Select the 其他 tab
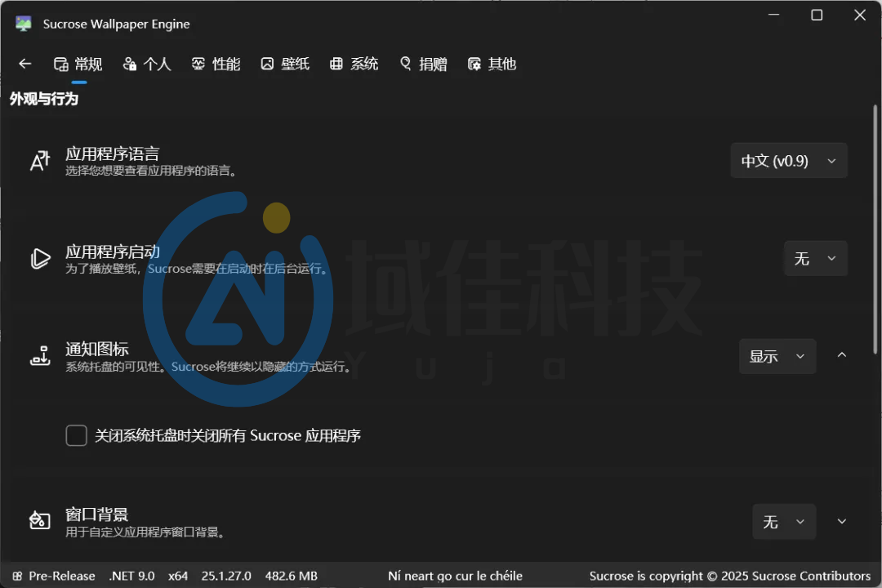 (x=492, y=65)
